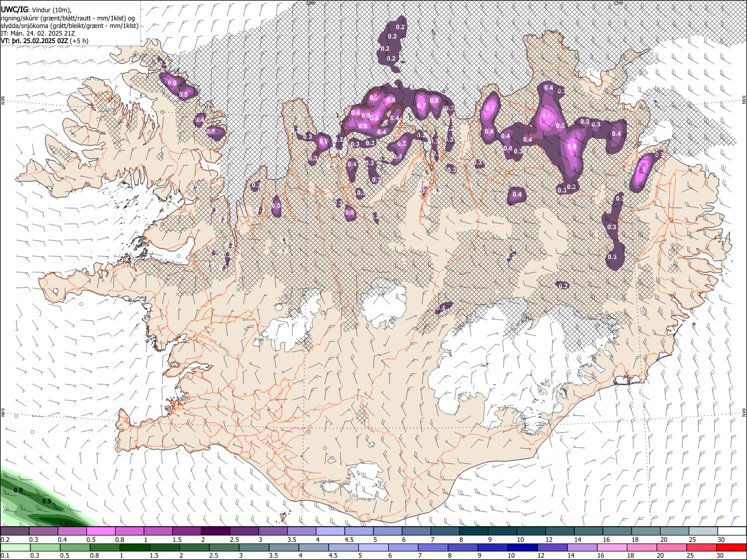Pick the bright pink 0.5–0.8 snow swatch
This screenshot has width=747, height=560.
(x=100, y=531)
